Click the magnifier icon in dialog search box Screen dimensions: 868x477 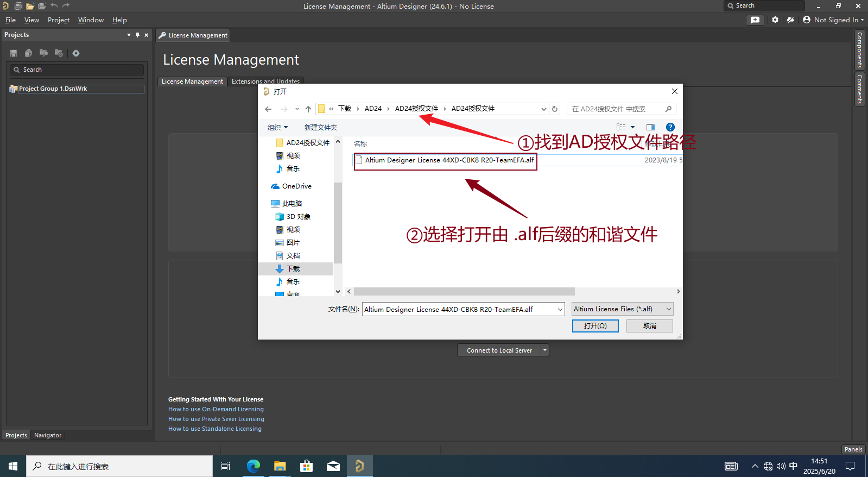tap(668, 109)
